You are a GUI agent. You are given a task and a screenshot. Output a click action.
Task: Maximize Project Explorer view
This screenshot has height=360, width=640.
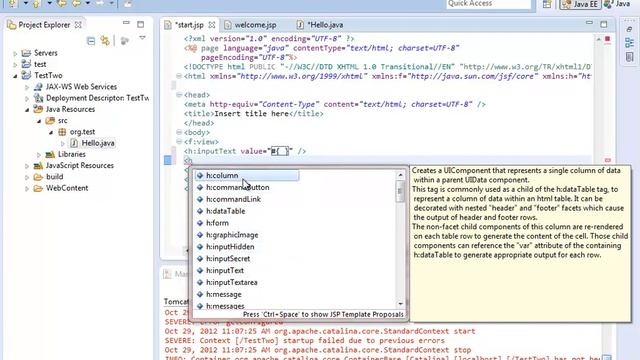140,24
